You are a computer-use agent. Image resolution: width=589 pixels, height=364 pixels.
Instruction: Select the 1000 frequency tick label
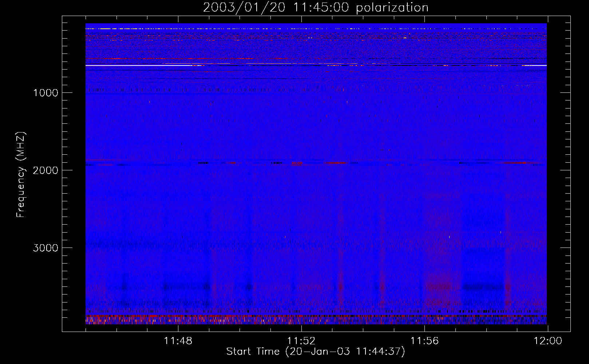point(46,93)
